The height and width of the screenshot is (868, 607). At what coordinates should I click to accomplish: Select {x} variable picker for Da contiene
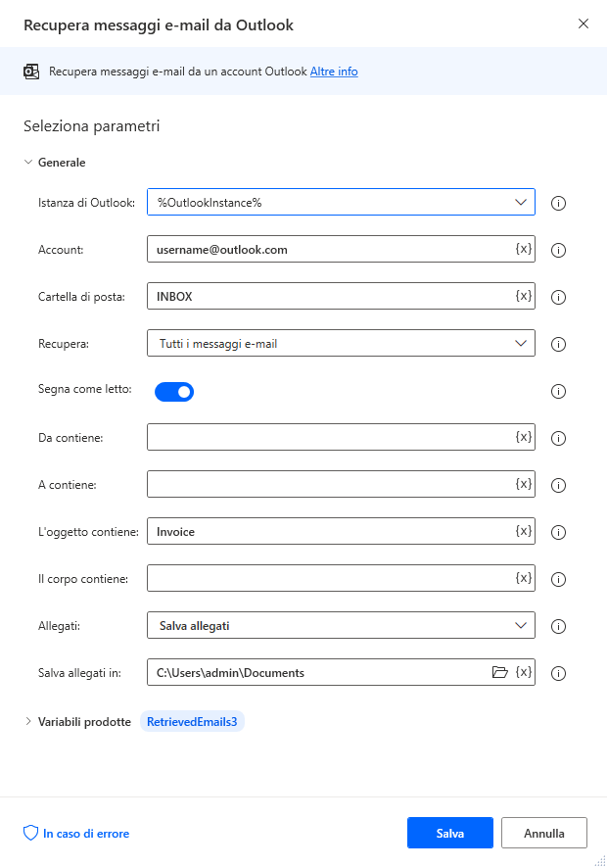522,437
